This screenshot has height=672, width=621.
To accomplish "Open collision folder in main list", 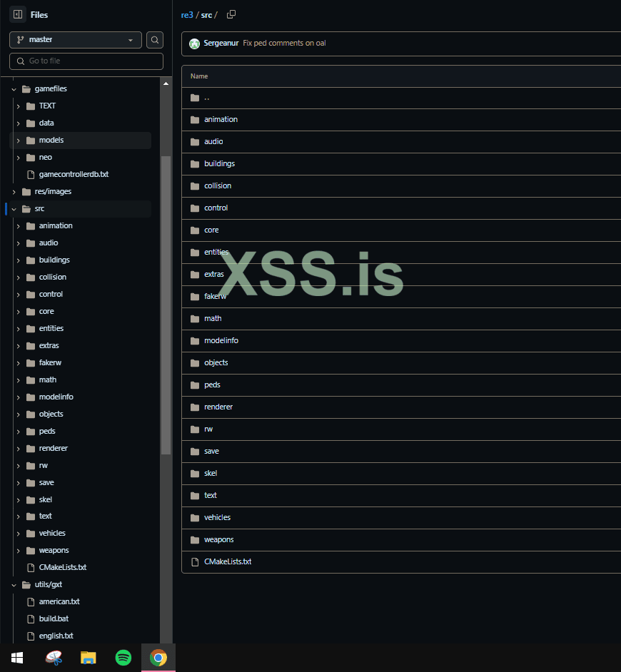I will 218,186.
